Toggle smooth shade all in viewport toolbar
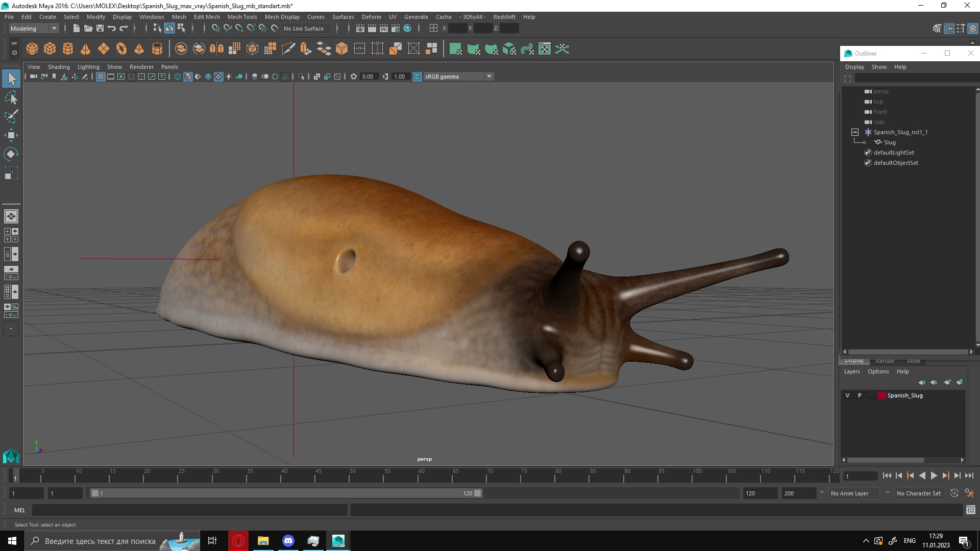Screen dimensions: 980x551 point(188,77)
